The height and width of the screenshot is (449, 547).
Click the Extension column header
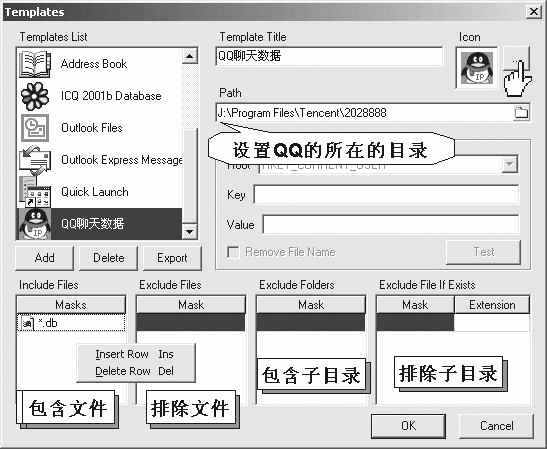[x=492, y=305]
